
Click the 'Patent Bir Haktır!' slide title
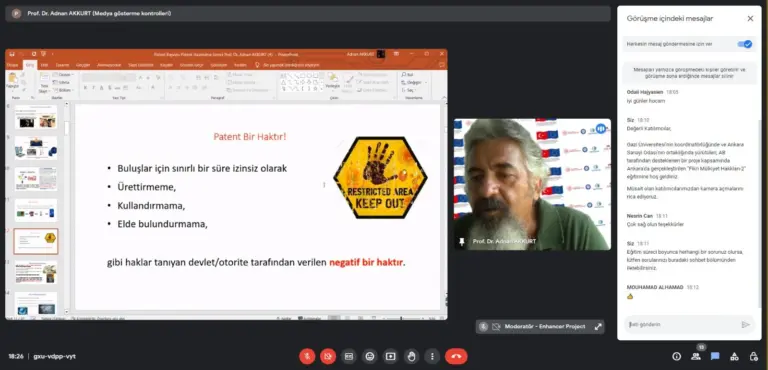(250, 137)
